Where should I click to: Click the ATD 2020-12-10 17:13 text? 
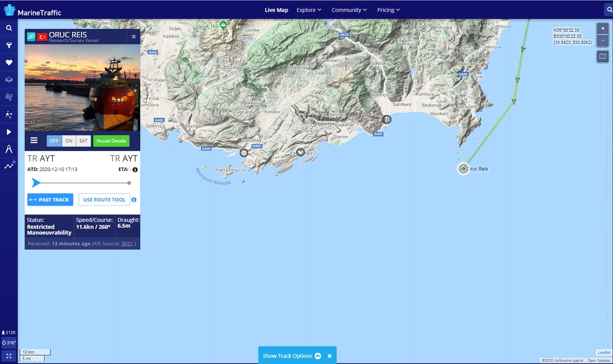[x=52, y=169]
